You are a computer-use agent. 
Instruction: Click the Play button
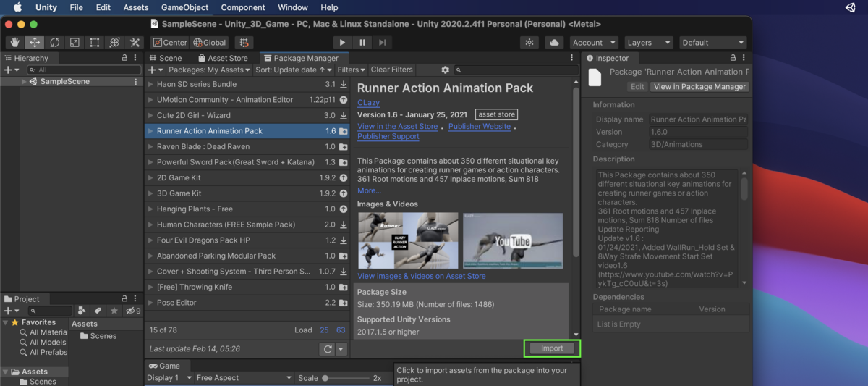click(x=342, y=43)
